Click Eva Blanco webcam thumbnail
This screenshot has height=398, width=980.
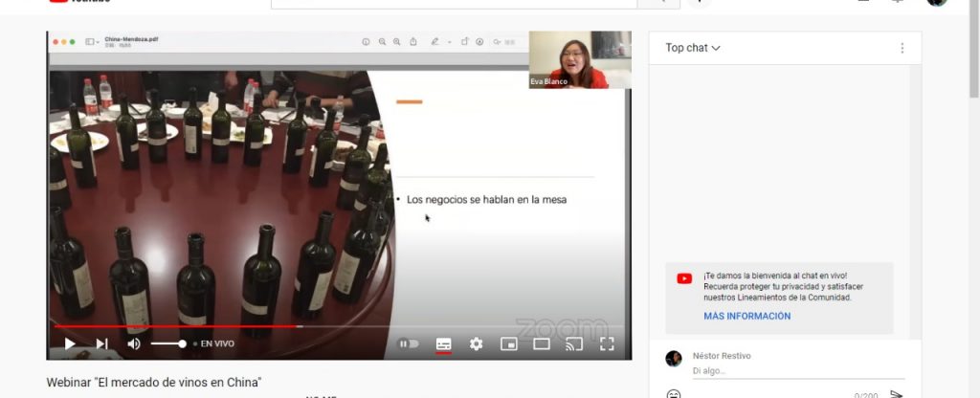(580, 60)
